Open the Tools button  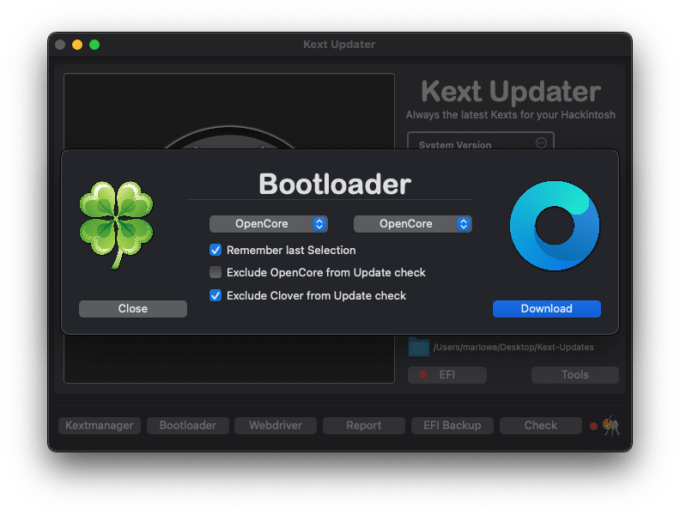(575, 375)
